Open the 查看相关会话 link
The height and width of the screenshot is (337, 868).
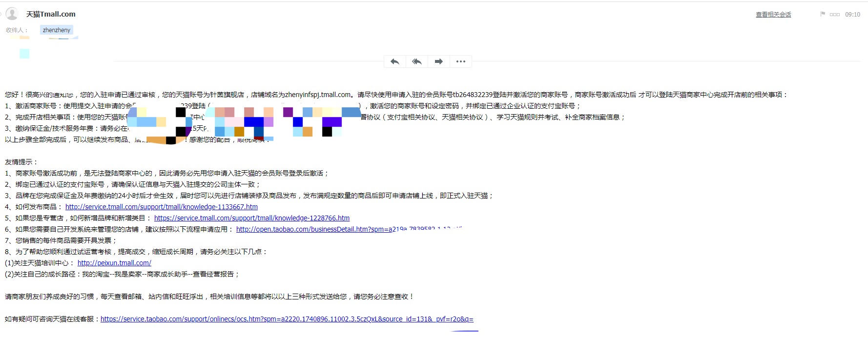click(x=773, y=15)
